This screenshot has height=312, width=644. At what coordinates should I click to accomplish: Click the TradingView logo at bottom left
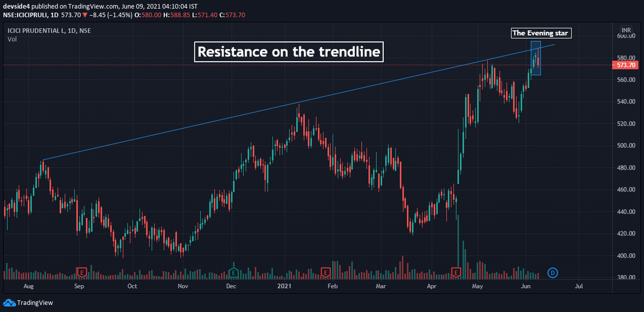pos(28,302)
